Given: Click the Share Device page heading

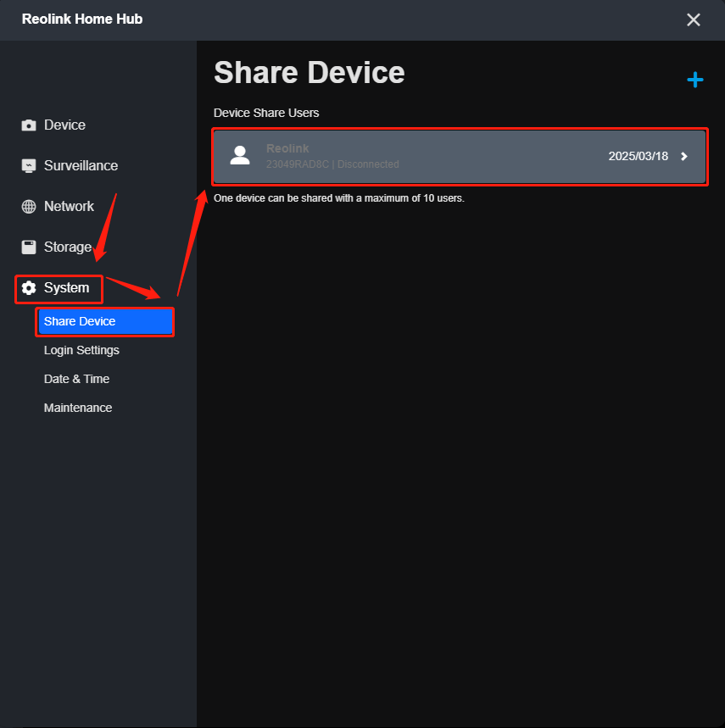Looking at the screenshot, I should tap(310, 73).
